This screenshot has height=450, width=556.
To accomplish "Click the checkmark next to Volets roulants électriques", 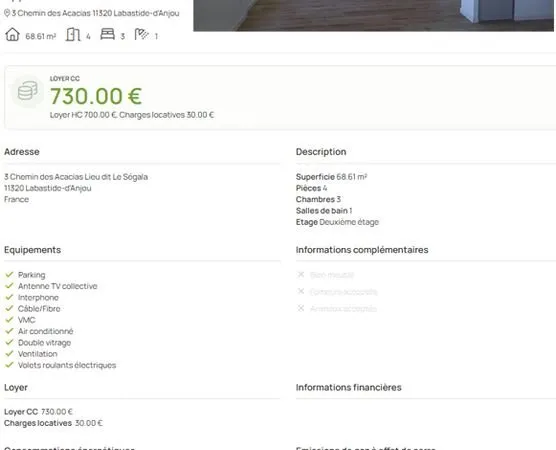I will 10,365.
